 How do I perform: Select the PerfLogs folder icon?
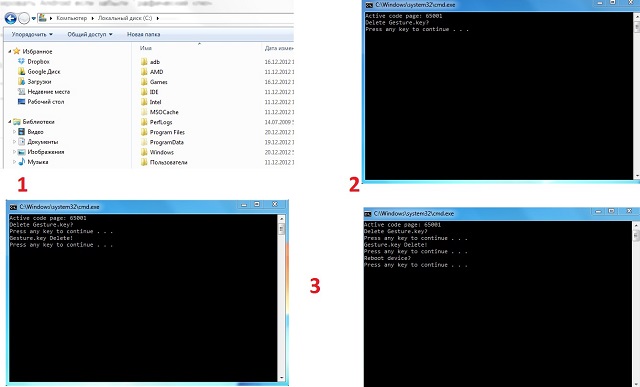click(x=144, y=122)
